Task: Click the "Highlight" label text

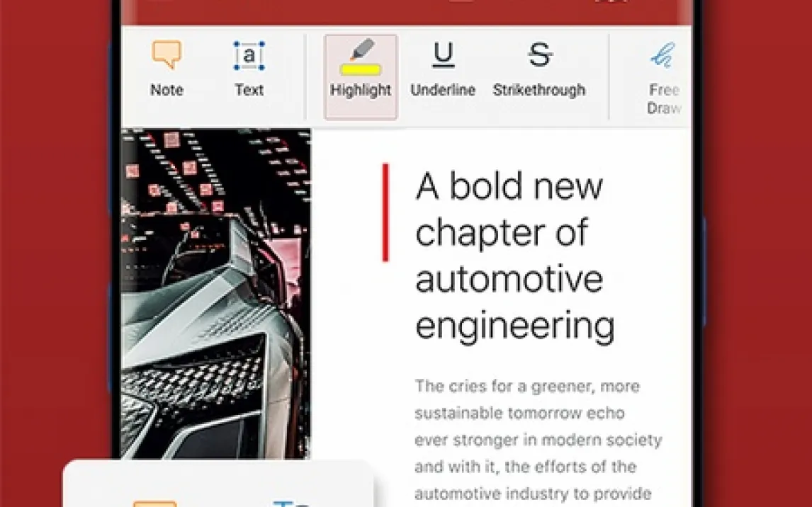Action: point(361,91)
